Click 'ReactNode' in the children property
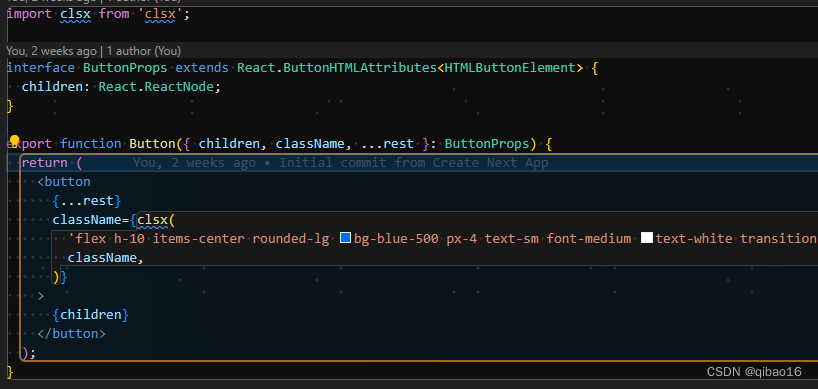Viewport: 818px width, 389px height. (179, 87)
